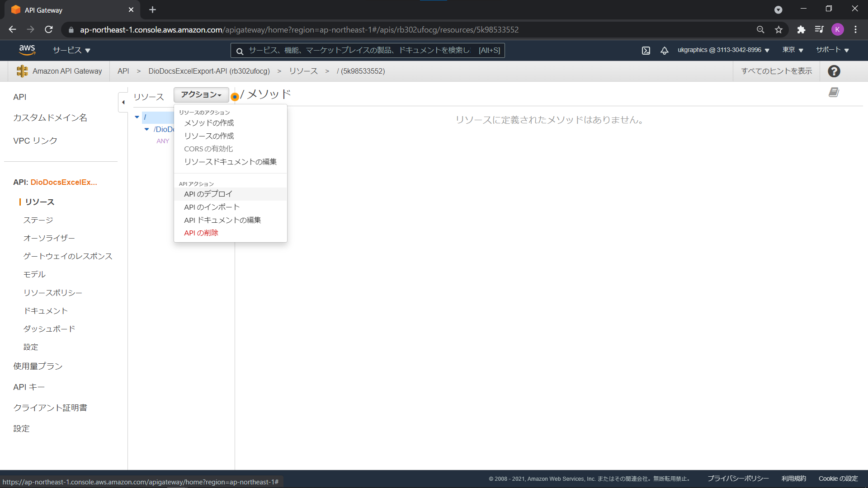Click the AWS logo home icon

click(x=27, y=50)
